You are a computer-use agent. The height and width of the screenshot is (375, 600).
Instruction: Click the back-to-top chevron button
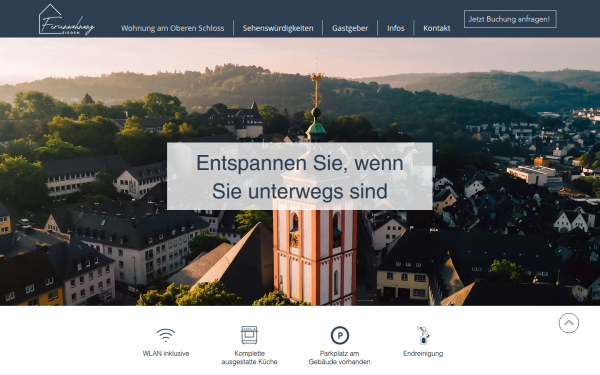point(569,323)
